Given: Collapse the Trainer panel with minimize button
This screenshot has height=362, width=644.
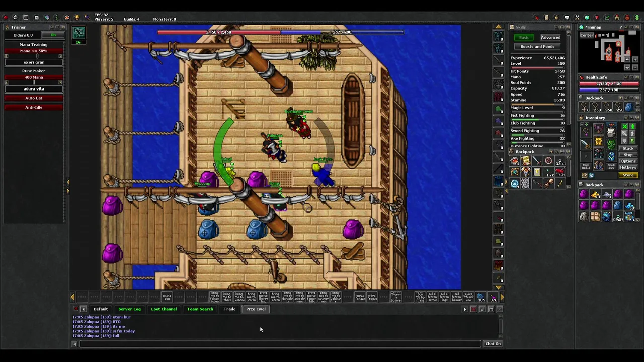Looking at the screenshot, I should coord(57,27).
